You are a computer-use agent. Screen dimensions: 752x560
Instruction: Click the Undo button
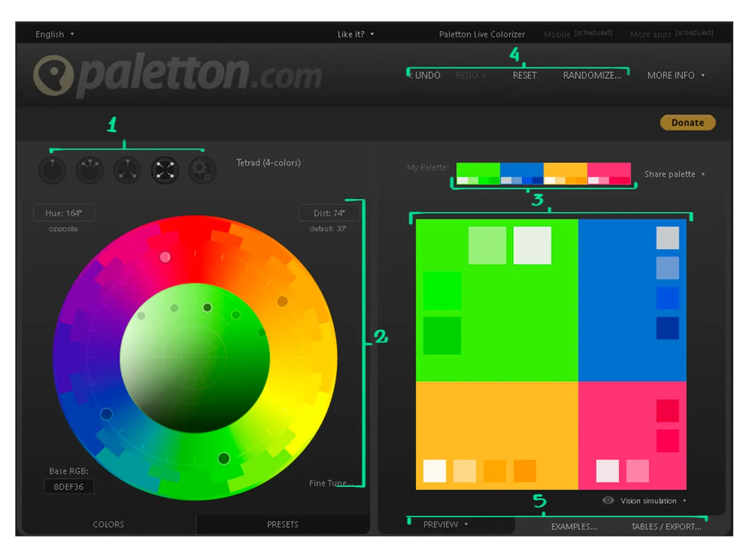pyautogui.click(x=425, y=75)
